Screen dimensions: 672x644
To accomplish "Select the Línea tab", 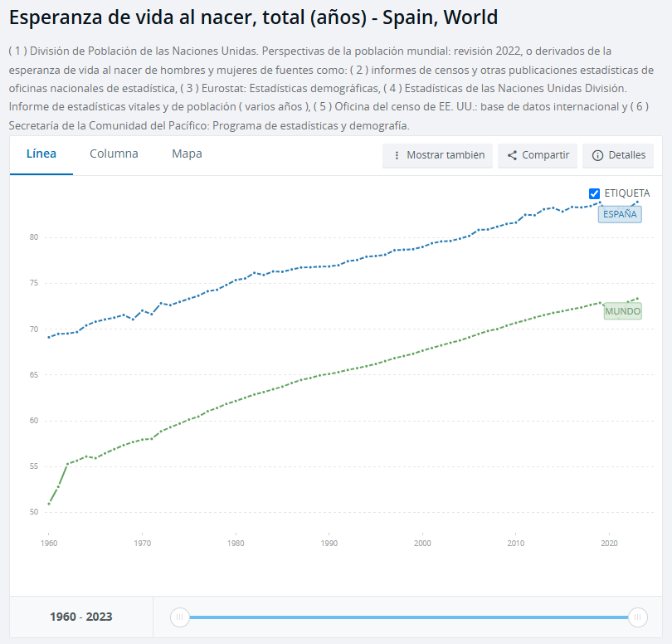I will point(41,154).
